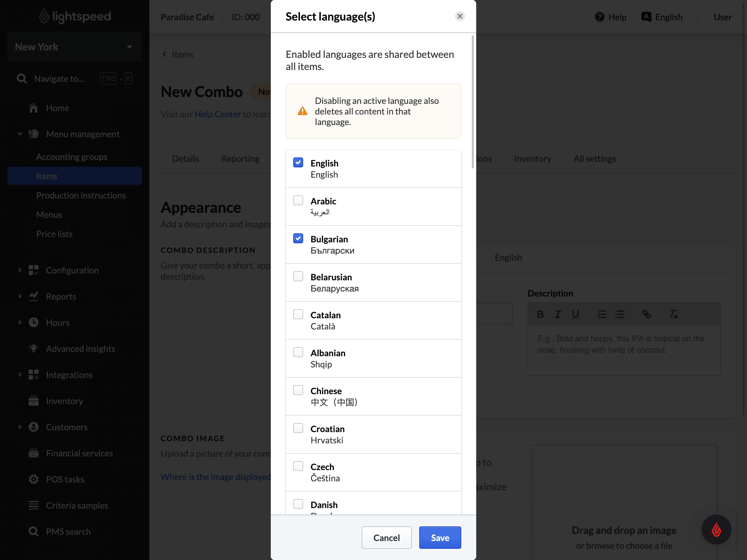Expand Menu management section
This screenshot has height=560, width=747.
(21, 134)
